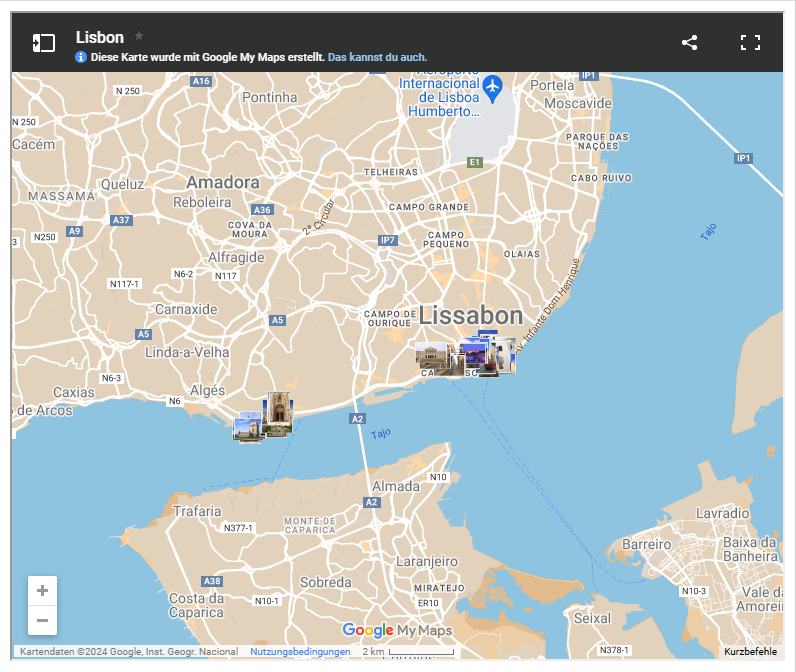This screenshot has width=796, height=672.
Task: Click the Lissabon city label
Action: [x=470, y=316]
